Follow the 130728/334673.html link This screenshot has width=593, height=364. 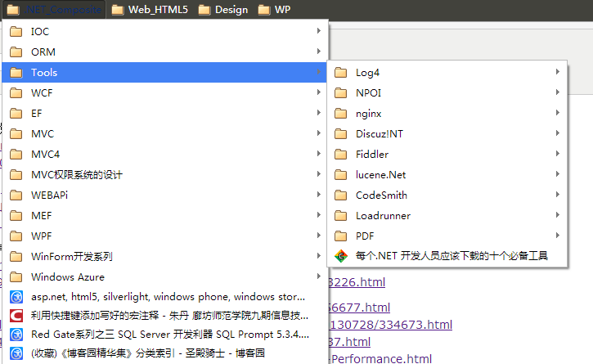(390, 325)
